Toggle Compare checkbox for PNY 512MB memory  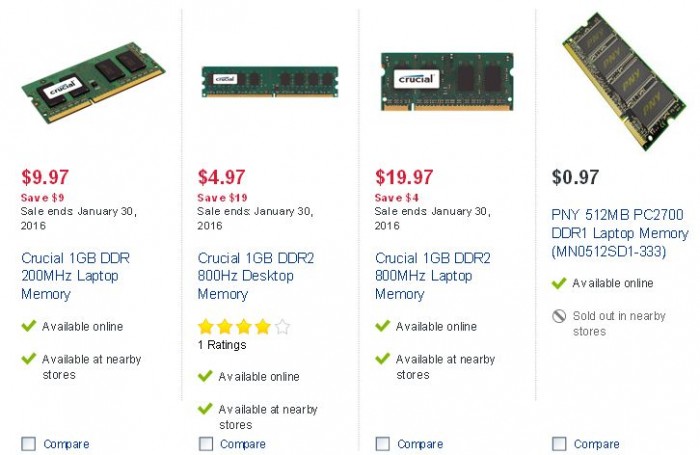559,444
